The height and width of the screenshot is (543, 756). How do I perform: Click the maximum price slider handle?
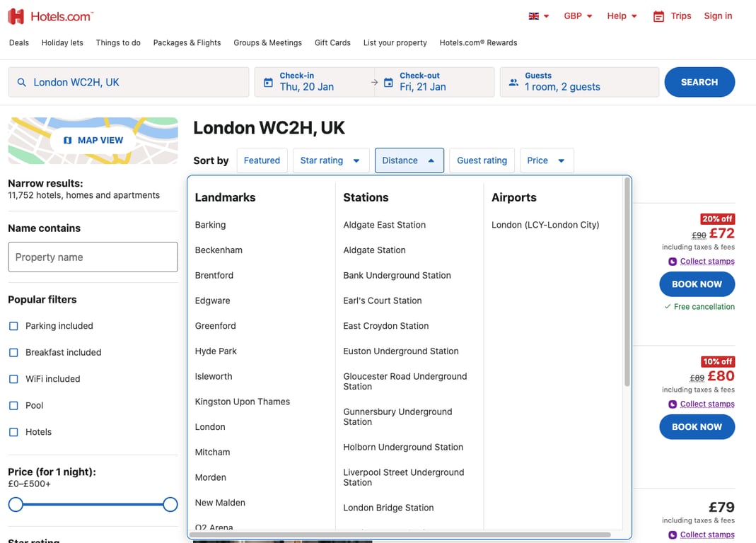(170, 505)
